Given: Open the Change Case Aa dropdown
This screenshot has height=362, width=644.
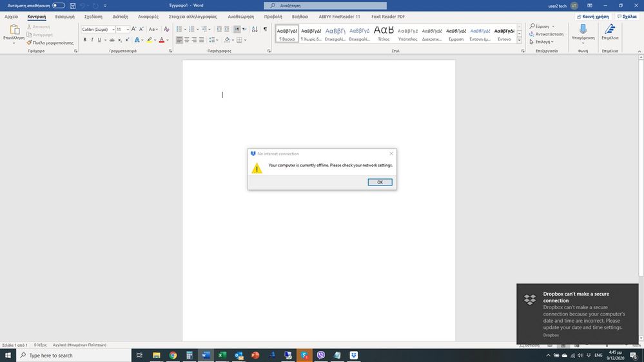Looking at the screenshot, I should (153, 29).
